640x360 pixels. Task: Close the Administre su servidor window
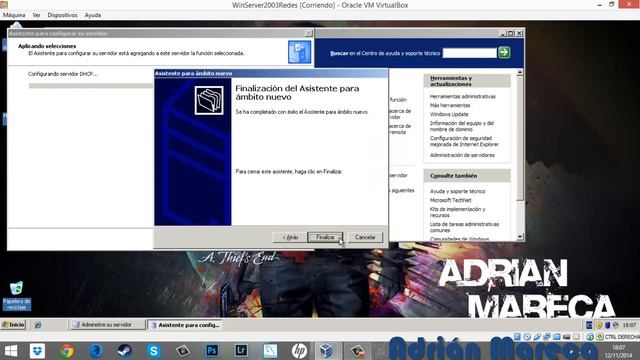coord(519,33)
